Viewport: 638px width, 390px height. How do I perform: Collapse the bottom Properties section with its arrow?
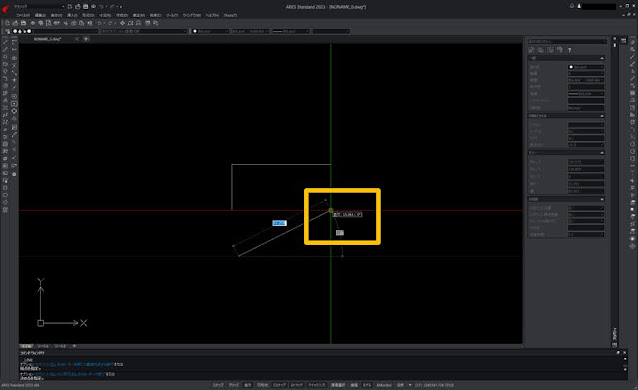[602, 199]
